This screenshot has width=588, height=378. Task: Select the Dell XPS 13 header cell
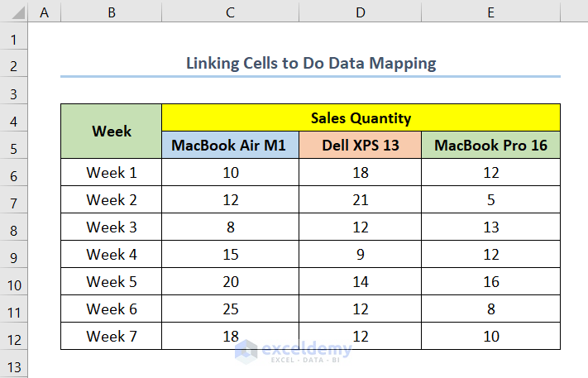tap(360, 146)
